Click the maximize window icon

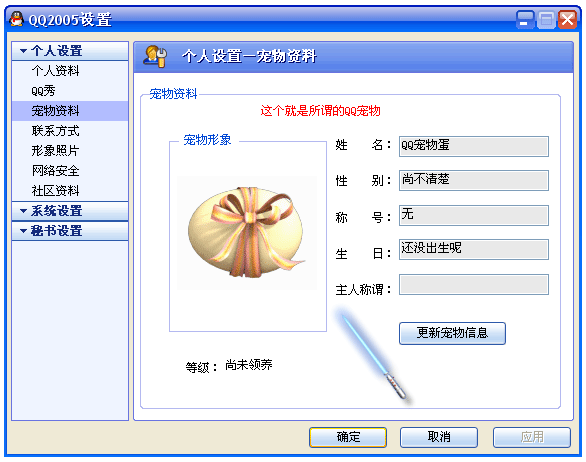click(546, 19)
